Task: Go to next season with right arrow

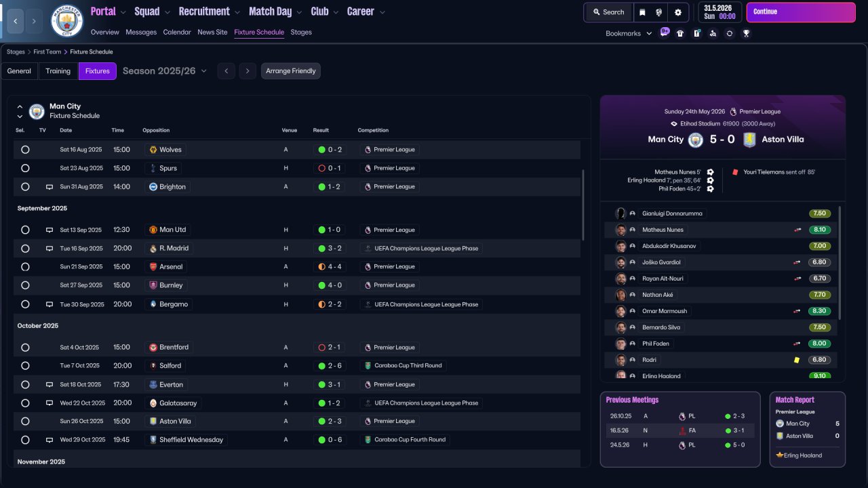Action: (248, 71)
